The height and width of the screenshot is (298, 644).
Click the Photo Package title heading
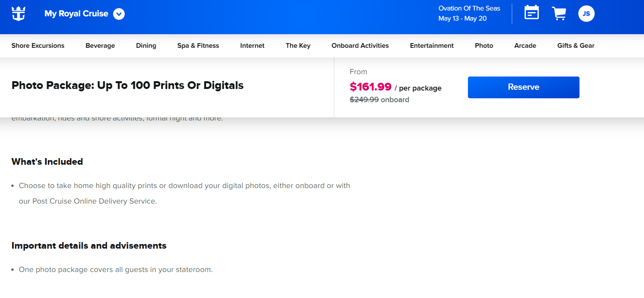pos(127,85)
